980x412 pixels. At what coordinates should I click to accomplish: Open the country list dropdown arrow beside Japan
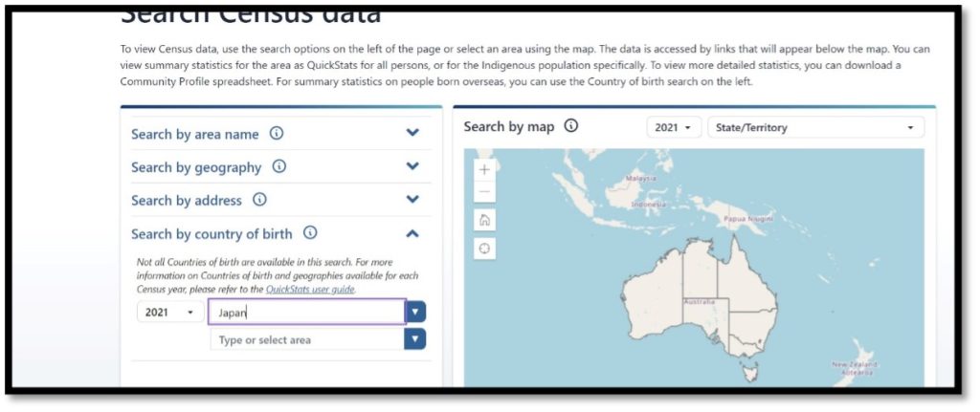416,313
